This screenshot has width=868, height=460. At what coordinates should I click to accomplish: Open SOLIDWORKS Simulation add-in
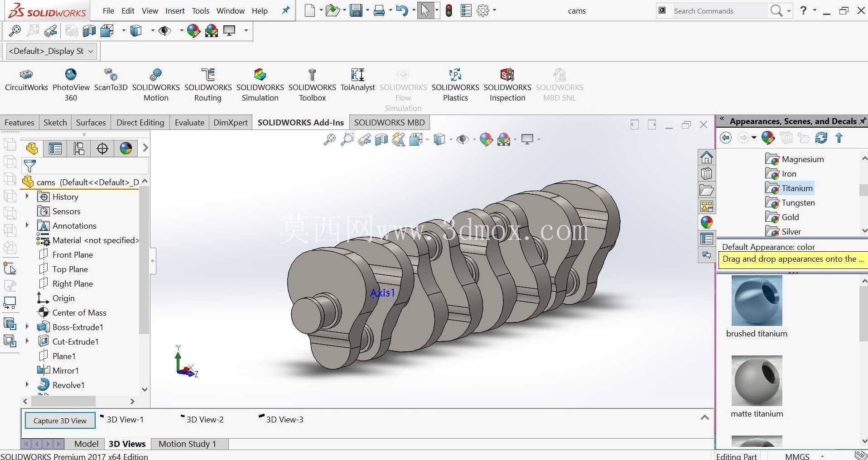(x=260, y=85)
